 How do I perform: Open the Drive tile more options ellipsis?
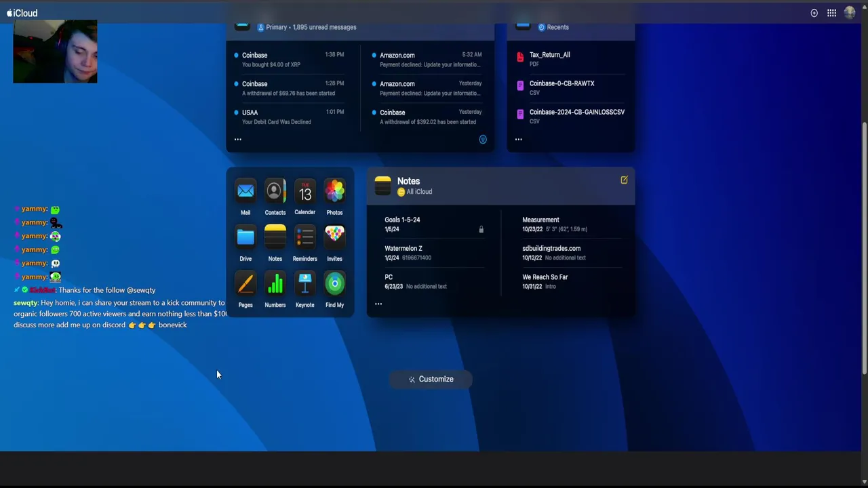coord(518,140)
